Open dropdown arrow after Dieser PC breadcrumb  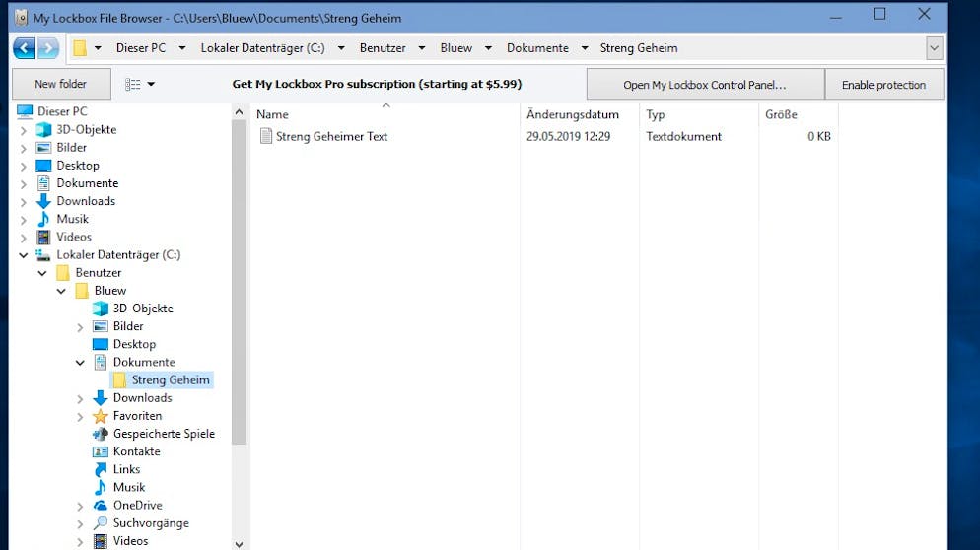tap(181, 48)
